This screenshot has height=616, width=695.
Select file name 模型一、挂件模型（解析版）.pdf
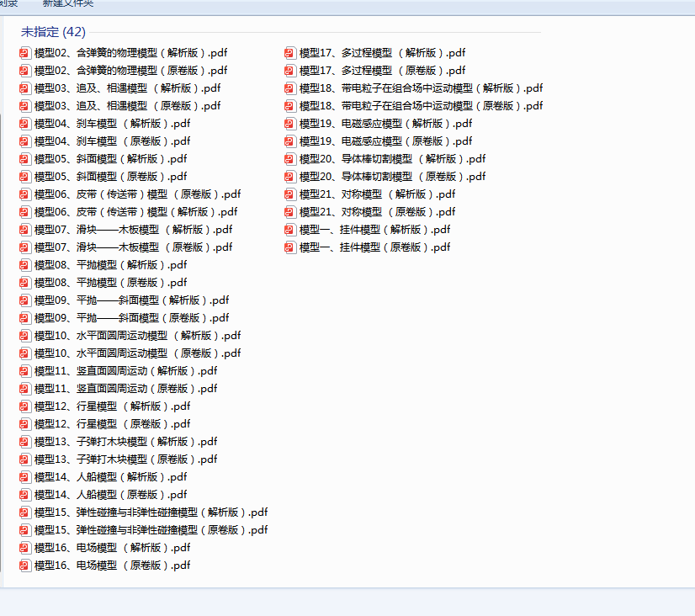[x=375, y=230]
